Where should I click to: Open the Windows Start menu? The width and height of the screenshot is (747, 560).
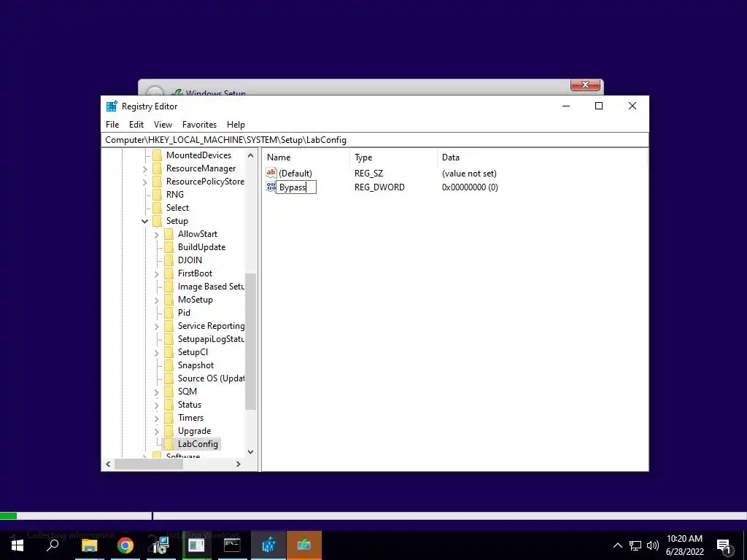[18, 545]
